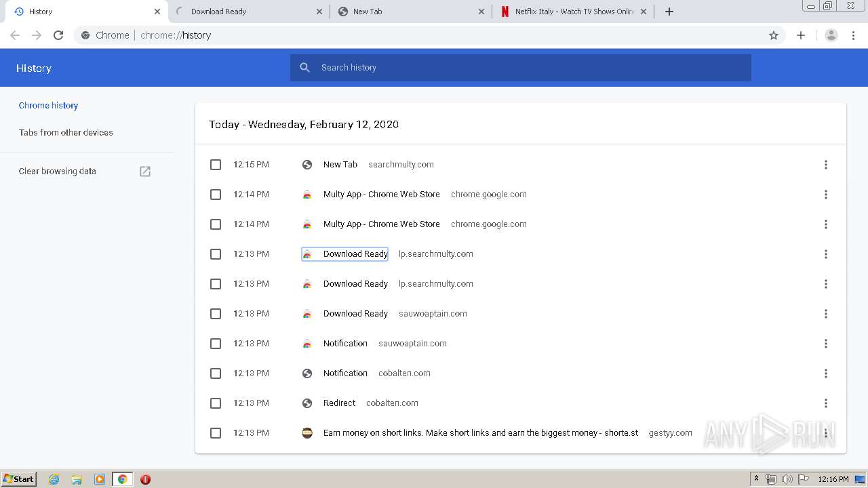Click the search magnifier icon in the History bar
This screenshot has height=488, width=868.
point(305,68)
